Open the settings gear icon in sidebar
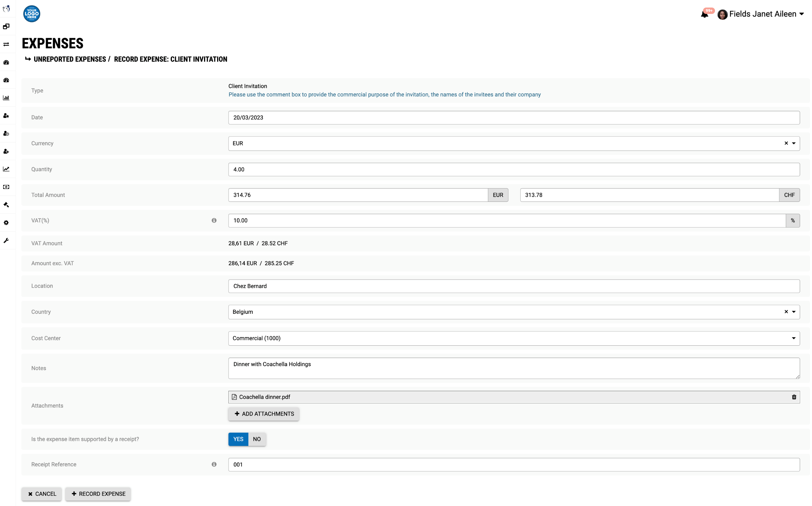Screen dimensions: 812x506 [x=6, y=223]
